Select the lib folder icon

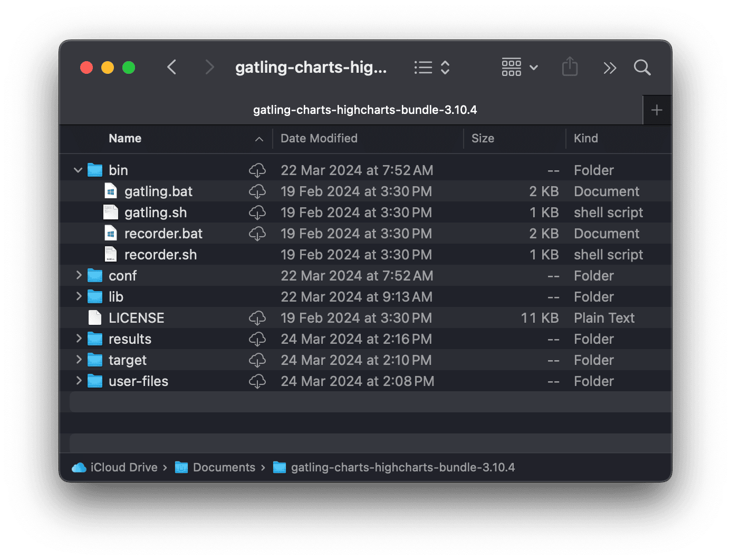point(95,296)
